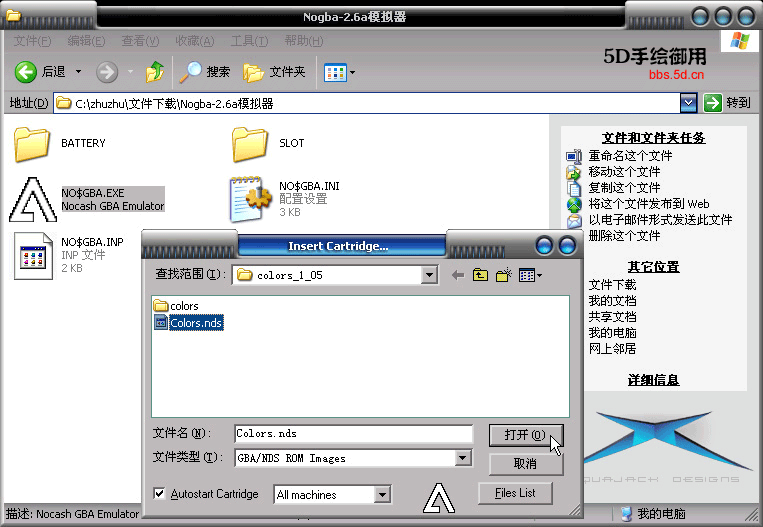Viewport: 763px width, 527px height.
Task: Click the Publish to Web globe icon
Action: (574, 204)
